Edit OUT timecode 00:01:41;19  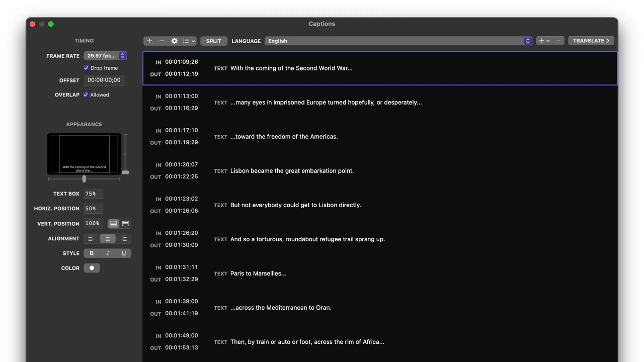(x=182, y=313)
